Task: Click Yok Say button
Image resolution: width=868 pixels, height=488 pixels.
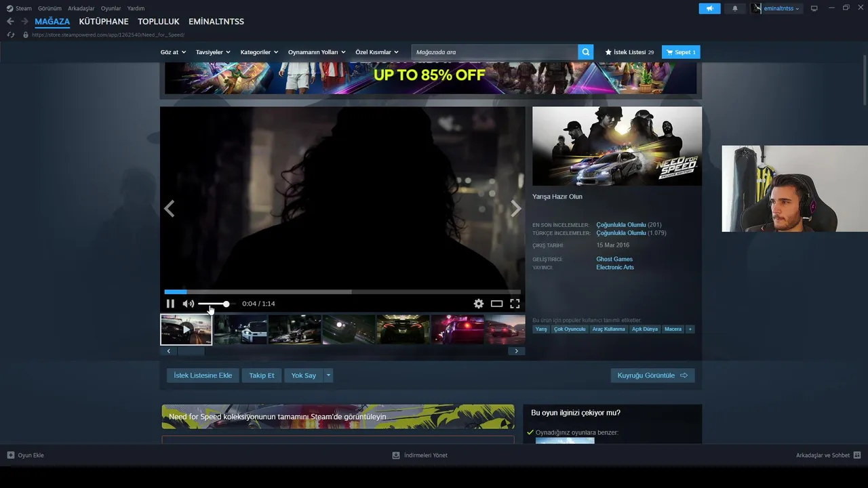Action: (304, 375)
